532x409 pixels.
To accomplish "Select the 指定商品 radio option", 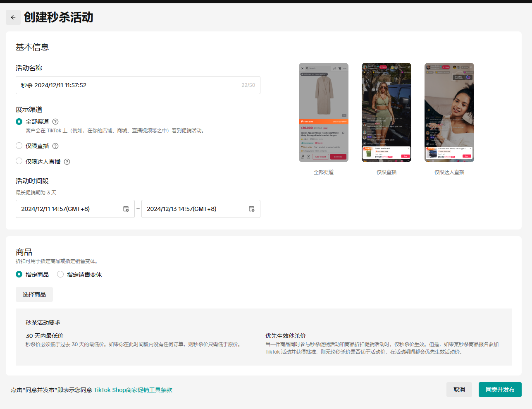I will (x=19, y=274).
